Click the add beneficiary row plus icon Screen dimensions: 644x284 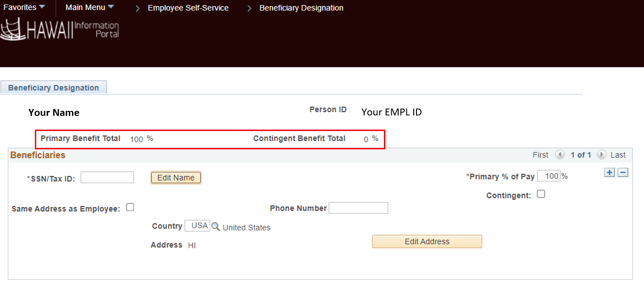(609, 172)
